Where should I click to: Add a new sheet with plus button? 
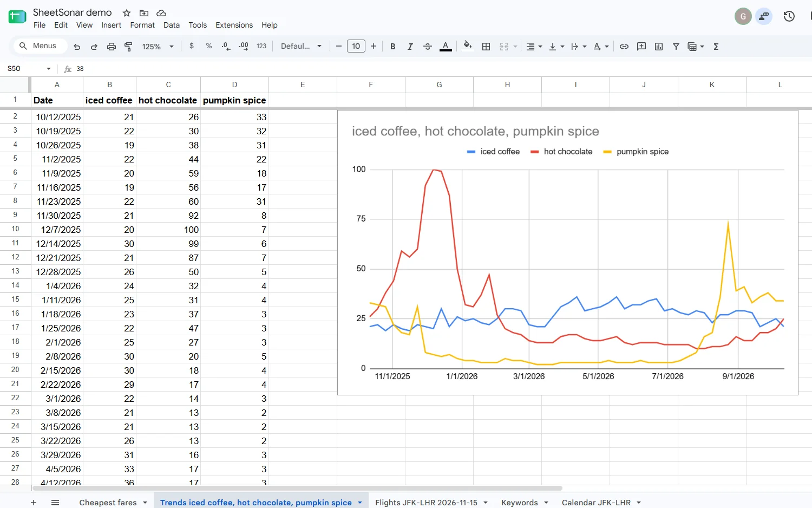(34, 503)
